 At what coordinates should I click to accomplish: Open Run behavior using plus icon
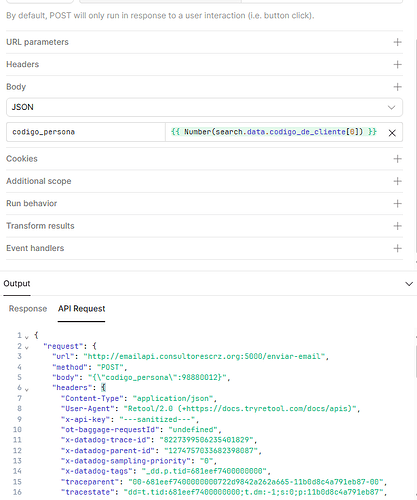397,203
